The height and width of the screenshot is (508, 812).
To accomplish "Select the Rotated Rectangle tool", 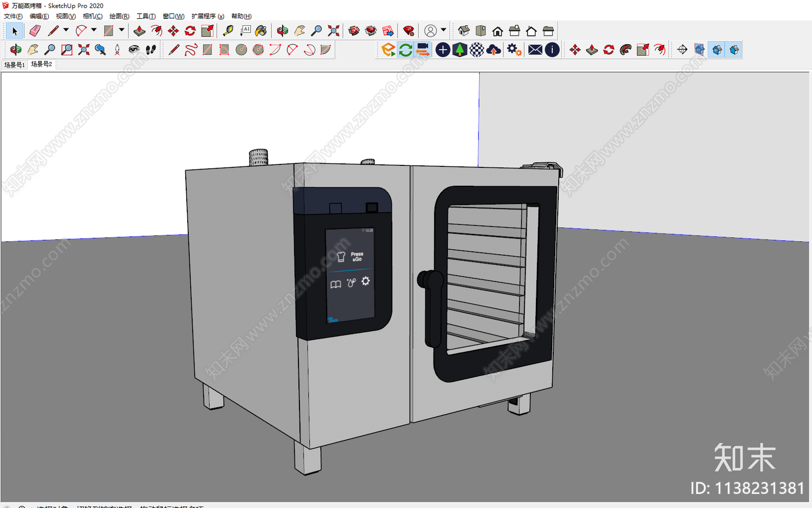I will pos(224,50).
